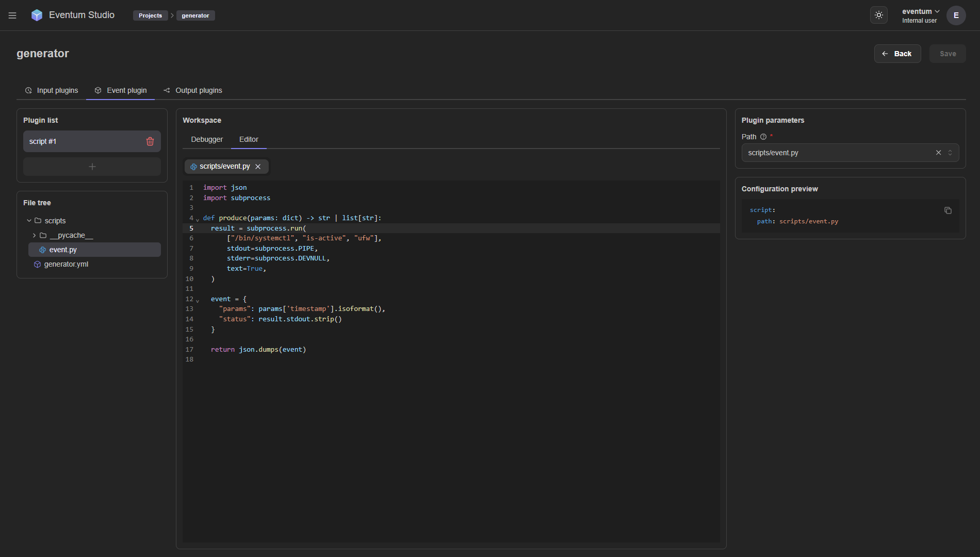Collapse the scripts folder in file tree
Screen dimensions: 980x557
[29, 221]
